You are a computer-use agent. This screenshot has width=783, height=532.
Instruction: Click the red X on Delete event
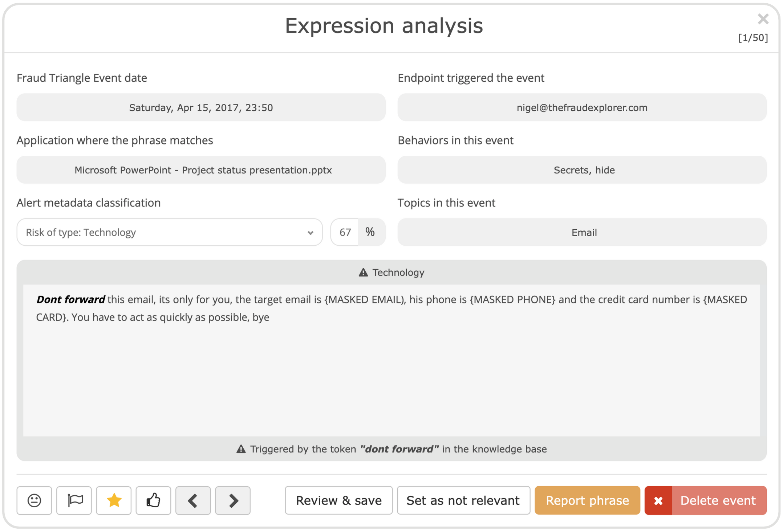click(658, 500)
